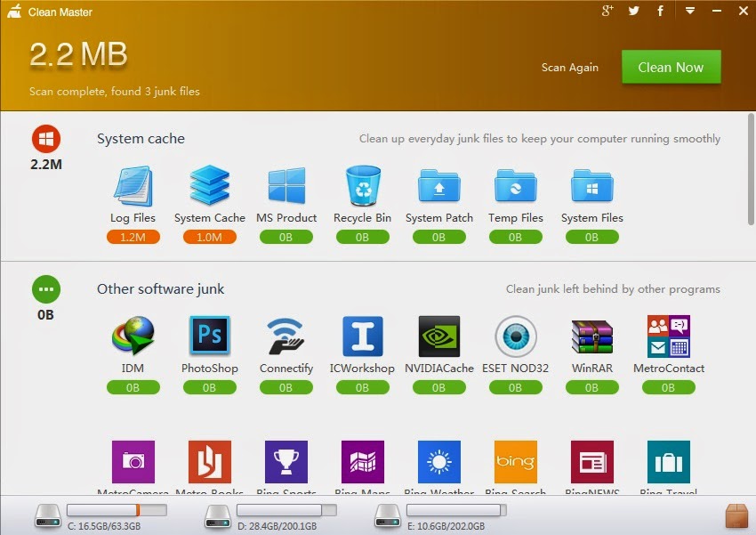Screen dimensions: 756x535
Task: Select the Bing NEWS icon
Action: pos(592,462)
